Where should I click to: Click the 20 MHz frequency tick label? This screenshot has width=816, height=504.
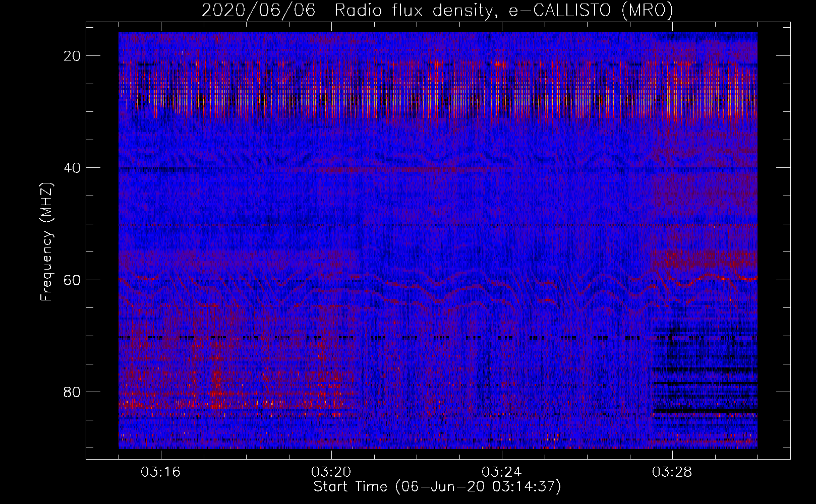click(x=73, y=56)
